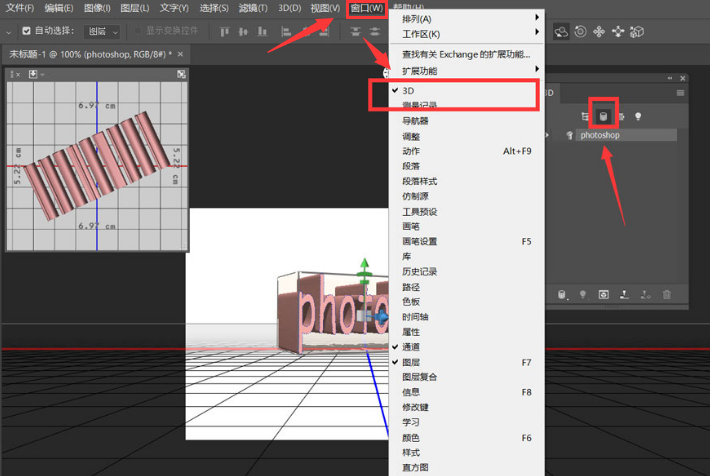
Task: Open the 编辑 menu
Action: [x=58, y=8]
